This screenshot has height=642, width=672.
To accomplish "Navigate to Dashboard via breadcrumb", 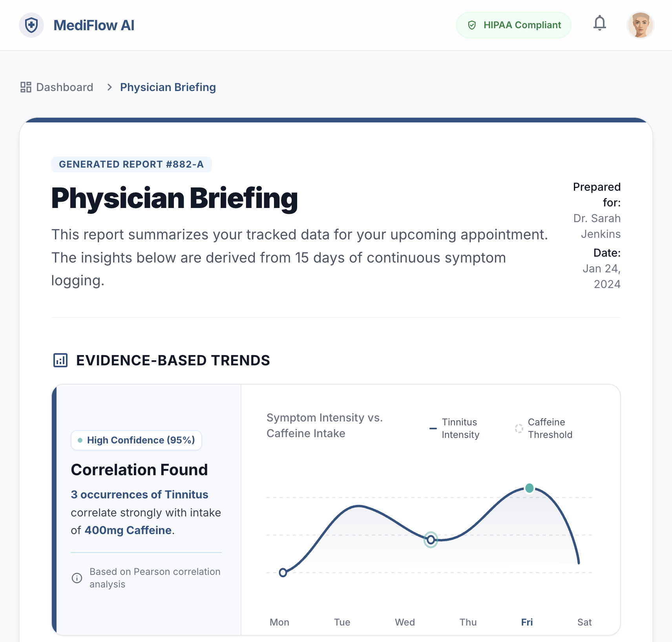I will 64,87.
